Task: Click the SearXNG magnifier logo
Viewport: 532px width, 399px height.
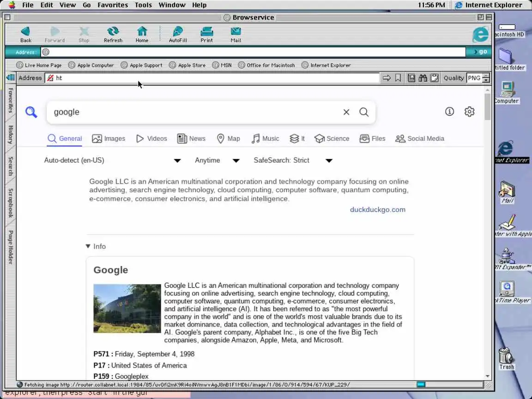Action: coord(31,112)
